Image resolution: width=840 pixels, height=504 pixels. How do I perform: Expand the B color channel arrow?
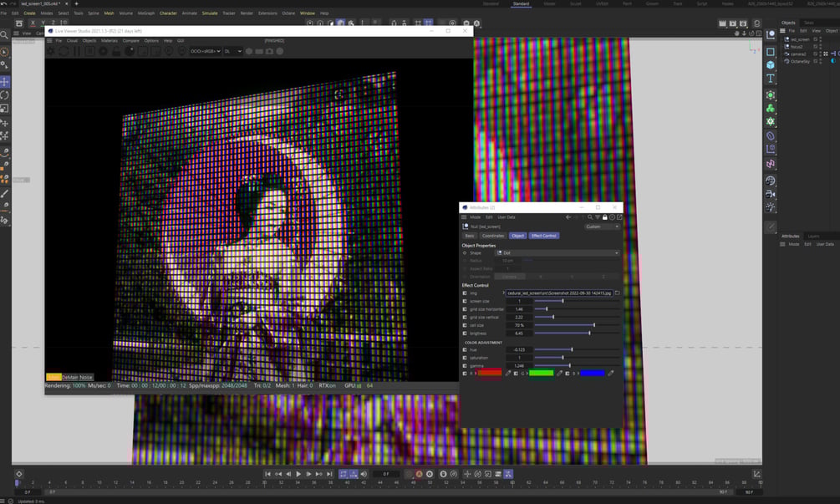click(x=578, y=374)
